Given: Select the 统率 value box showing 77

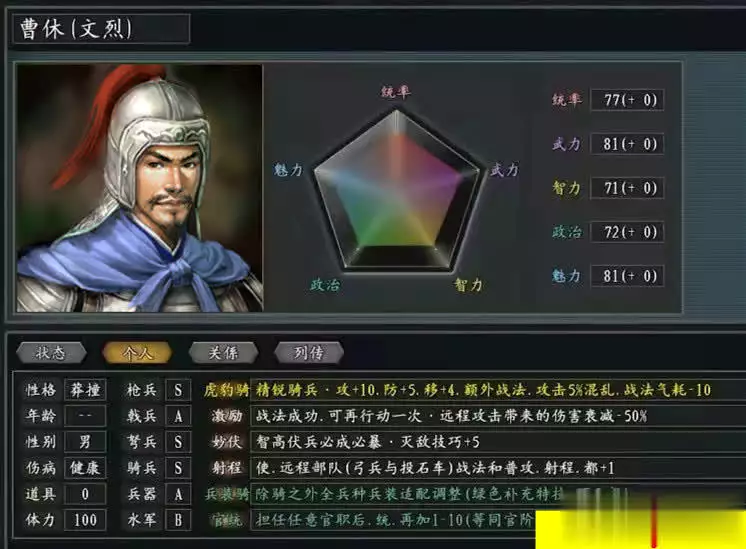Looking at the screenshot, I should point(627,100).
